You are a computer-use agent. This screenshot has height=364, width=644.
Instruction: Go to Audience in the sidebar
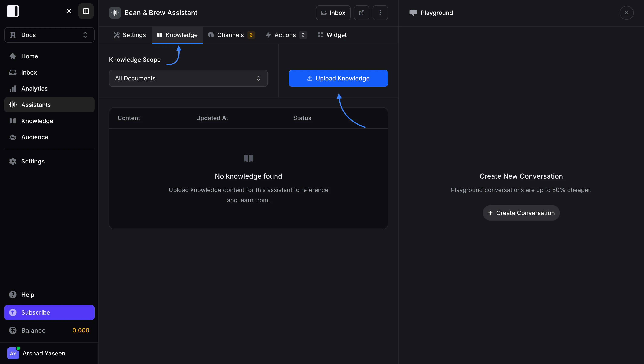click(34, 137)
